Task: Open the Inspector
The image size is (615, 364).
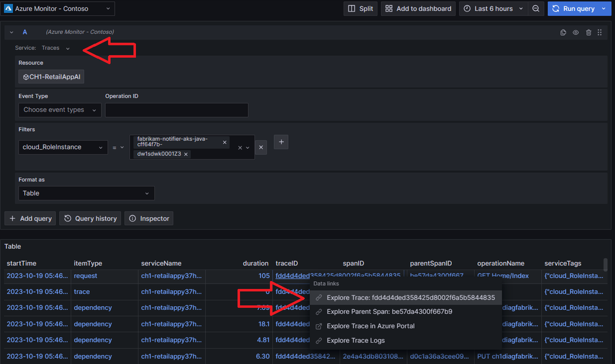Action: pyautogui.click(x=149, y=219)
